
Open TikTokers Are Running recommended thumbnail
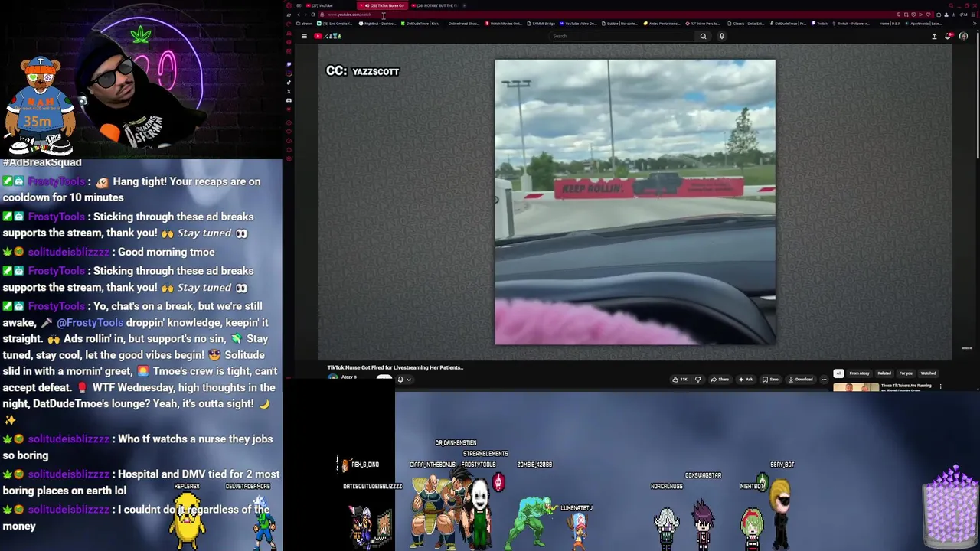(x=856, y=388)
